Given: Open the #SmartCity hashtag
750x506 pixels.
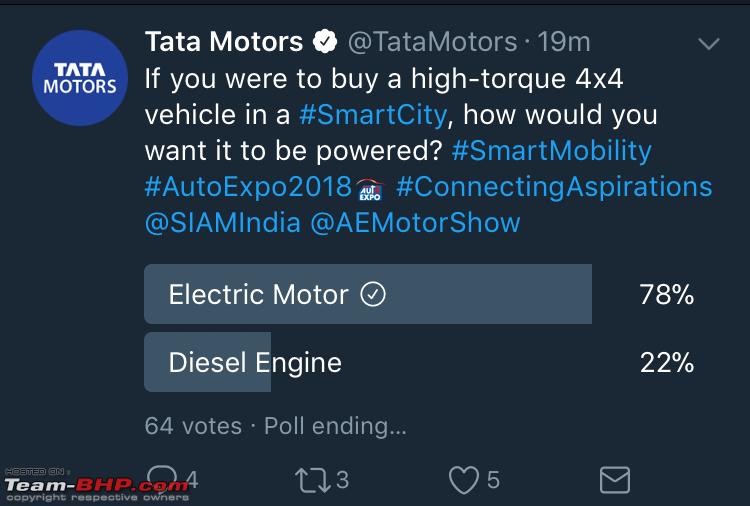Looking at the screenshot, I should [x=373, y=115].
